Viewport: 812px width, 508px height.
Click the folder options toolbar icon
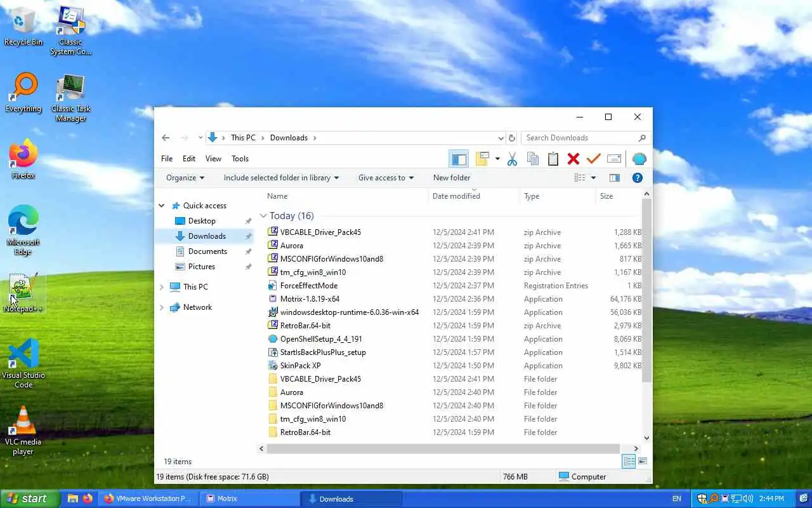coord(482,159)
